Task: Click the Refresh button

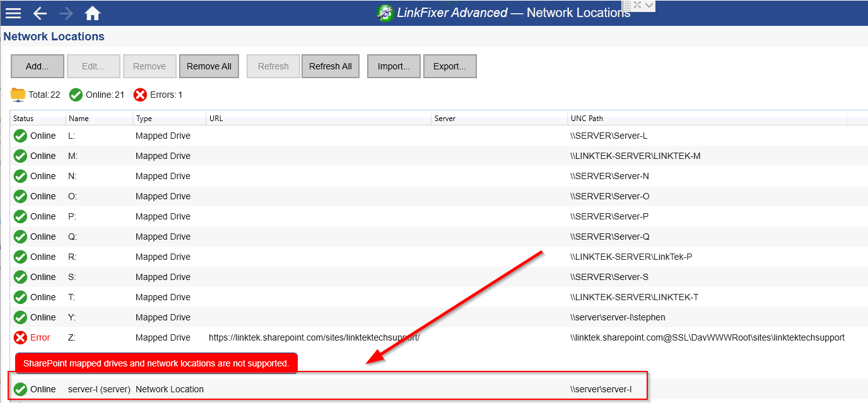Action: pos(273,66)
